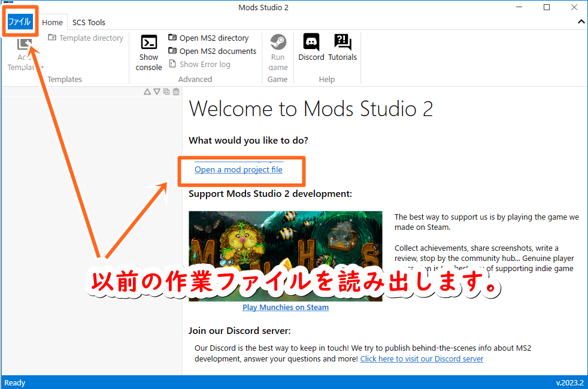Open Discord from the Help section
Viewport: 588px width, 389px height.
(x=311, y=48)
